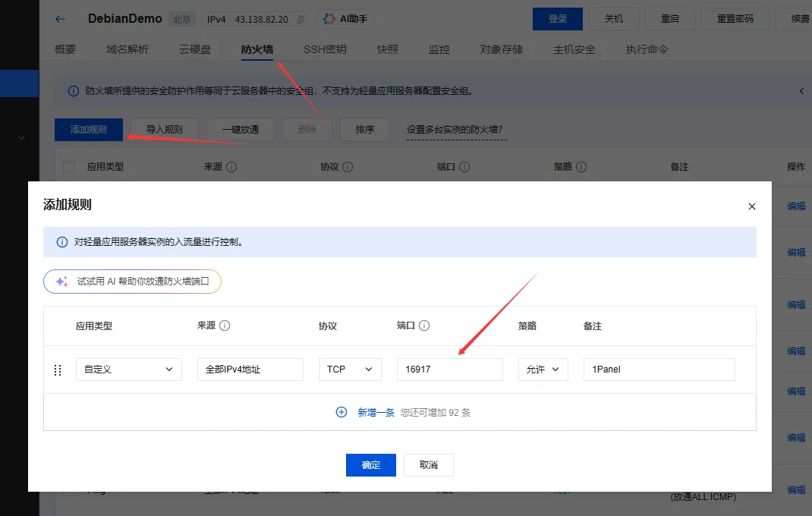Switch to the 快照 tab
Viewport: 812px width, 516px height.
coord(387,49)
